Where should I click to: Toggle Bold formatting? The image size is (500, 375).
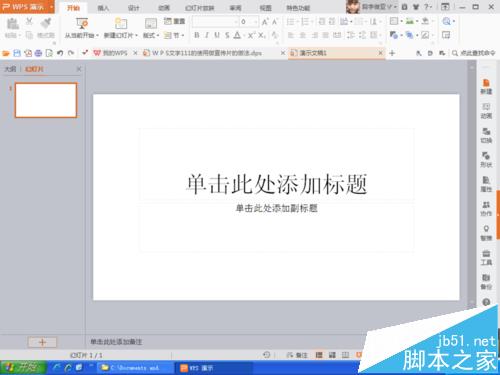[197, 35]
